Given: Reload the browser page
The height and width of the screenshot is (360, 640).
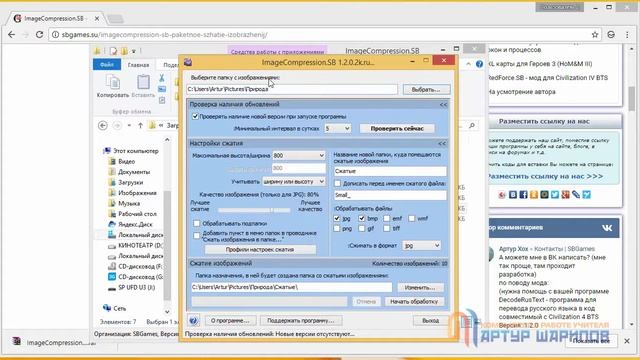Looking at the screenshot, I should tap(39, 35).
